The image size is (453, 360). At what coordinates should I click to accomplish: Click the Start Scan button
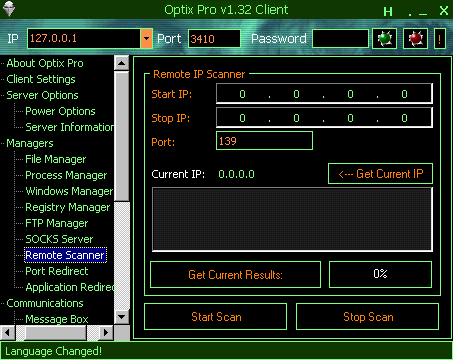(216, 317)
